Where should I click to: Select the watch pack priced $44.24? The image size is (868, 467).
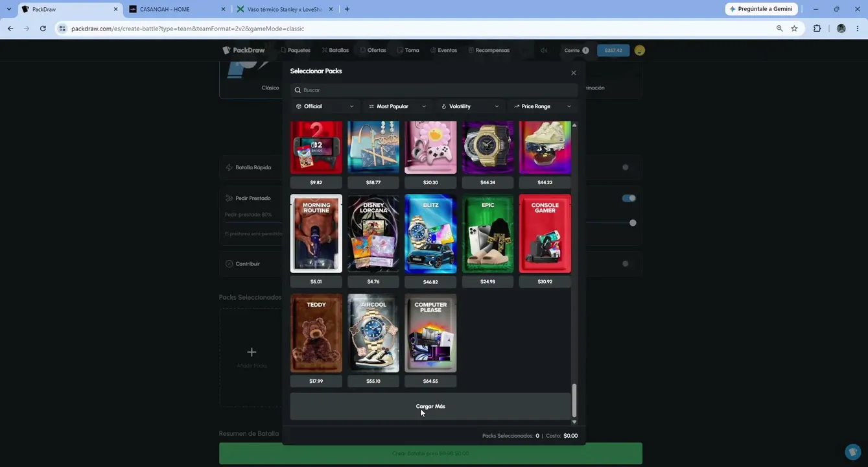(x=487, y=147)
